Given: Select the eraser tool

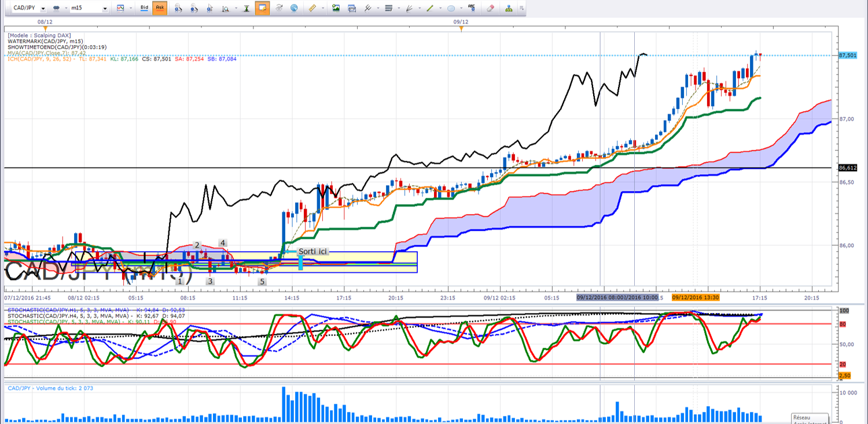Looking at the screenshot, I should coord(490,8).
